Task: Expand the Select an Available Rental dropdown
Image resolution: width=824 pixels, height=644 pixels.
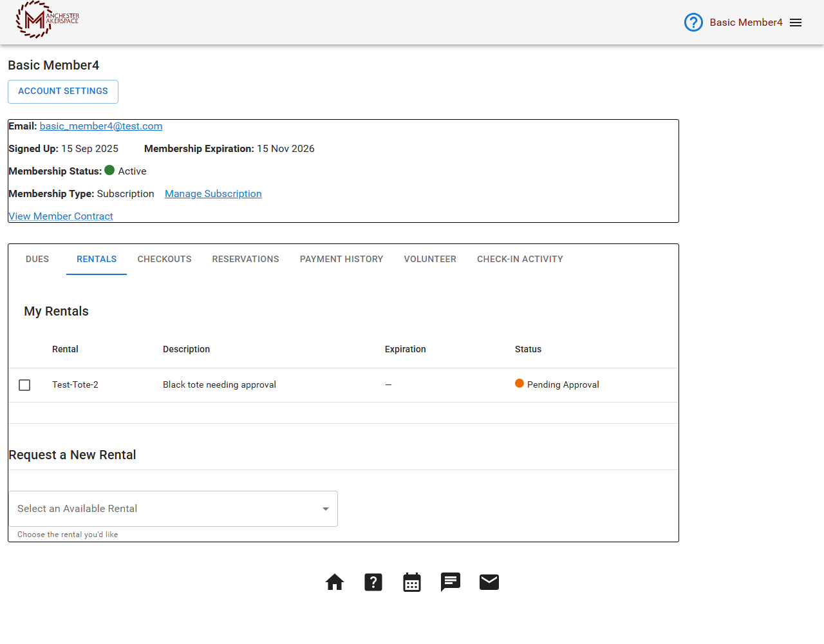Action: pos(173,509)
